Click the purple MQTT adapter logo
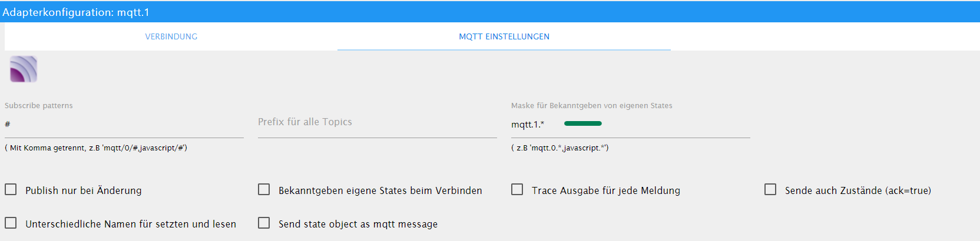This screenshot has width=980, height=241. pyautogui.click(x=24, y=69)
